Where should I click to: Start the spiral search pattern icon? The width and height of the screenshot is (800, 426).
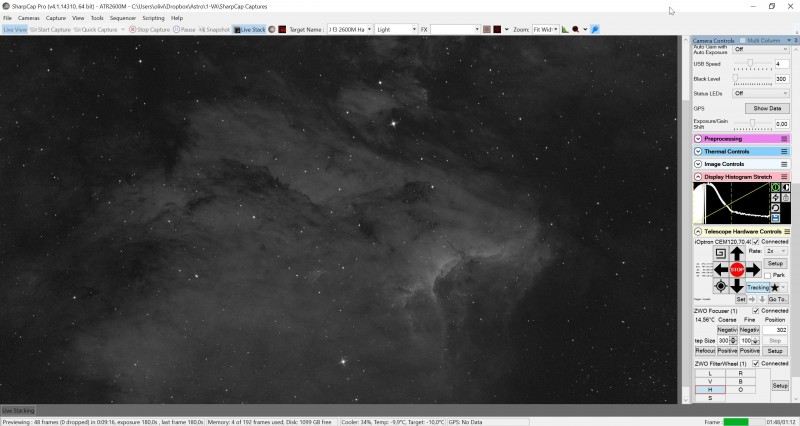pyautogui.click(x=720, y=254)
